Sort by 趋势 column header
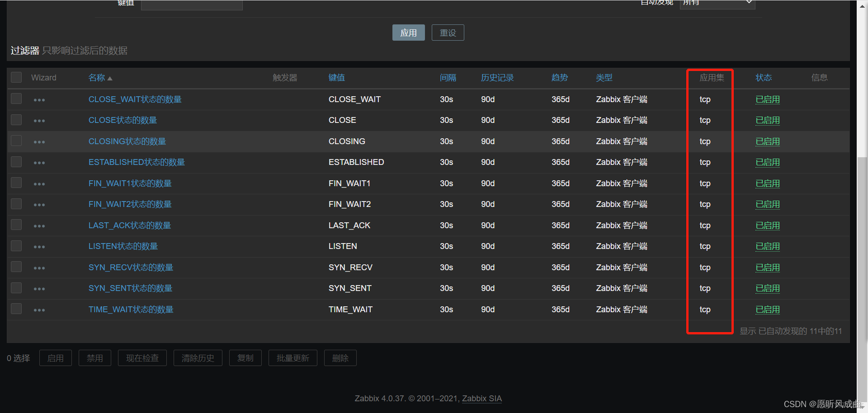868x413 pixels. click(x=560, y=78)
